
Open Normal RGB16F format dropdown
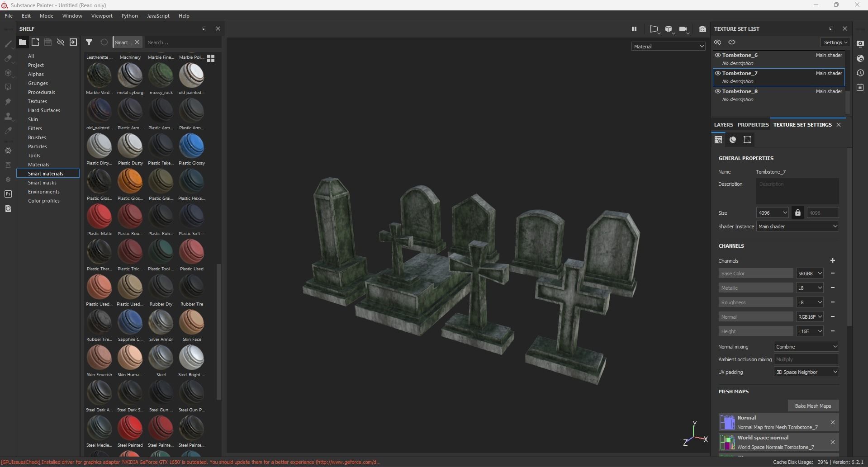coord(810,317)
